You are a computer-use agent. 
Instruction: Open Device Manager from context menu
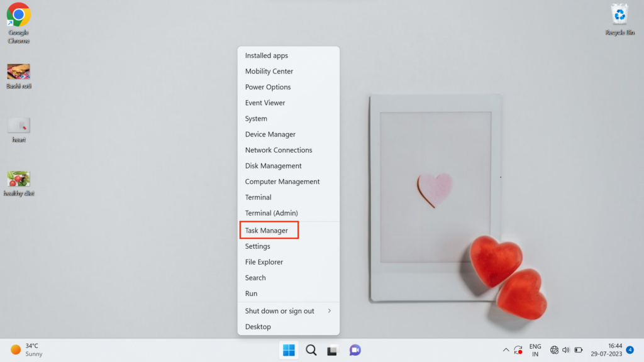[x=270, y=134]
